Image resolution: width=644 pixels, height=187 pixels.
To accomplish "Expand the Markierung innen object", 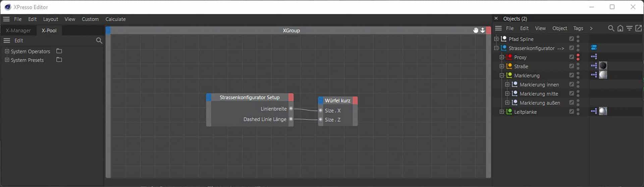I will [x=507, y=84].
